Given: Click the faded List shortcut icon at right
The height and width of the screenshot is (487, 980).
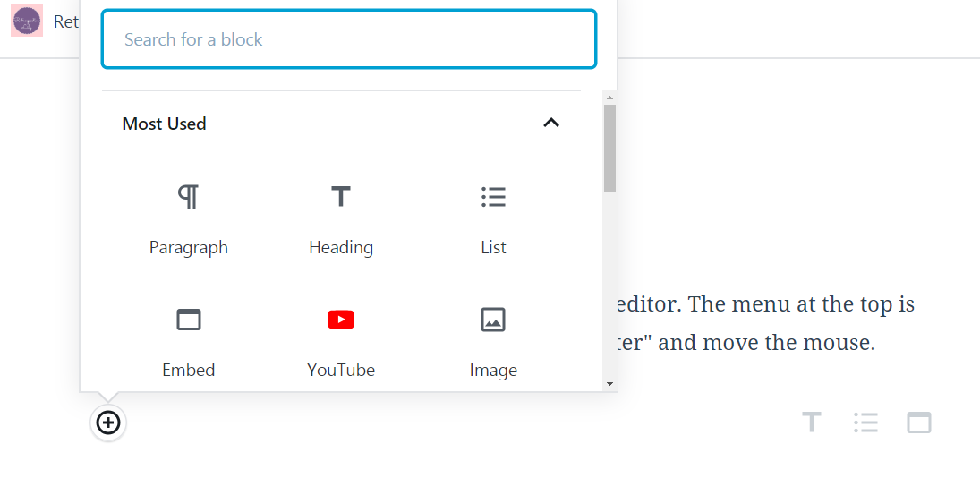Looking at the screenshot, I should click(865, 423).
